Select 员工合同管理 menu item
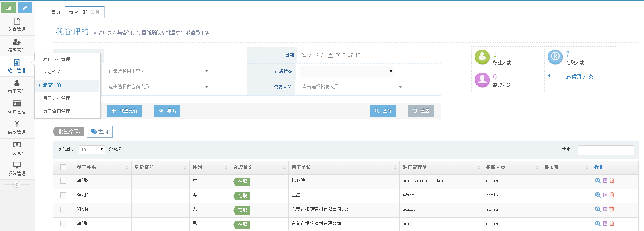The width and height of the screenshot is (644, 231). pos(67,111)
